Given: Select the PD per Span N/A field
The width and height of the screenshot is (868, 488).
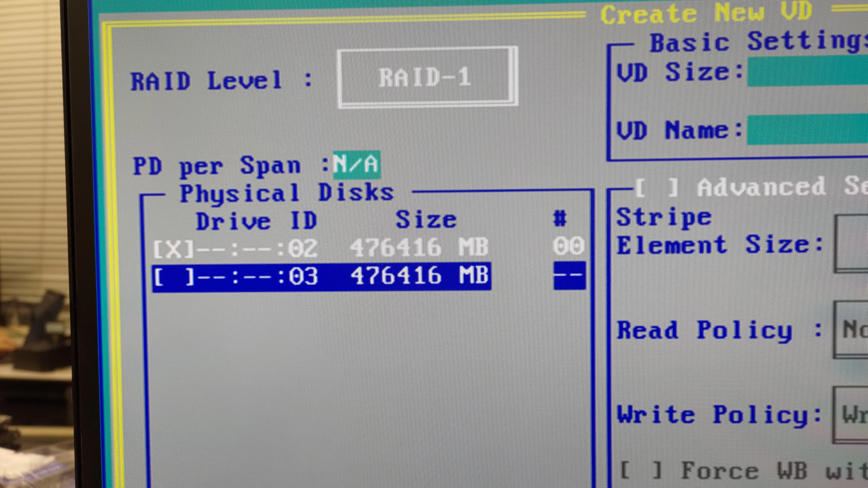Looking at the screenshot, I should 356,165.
